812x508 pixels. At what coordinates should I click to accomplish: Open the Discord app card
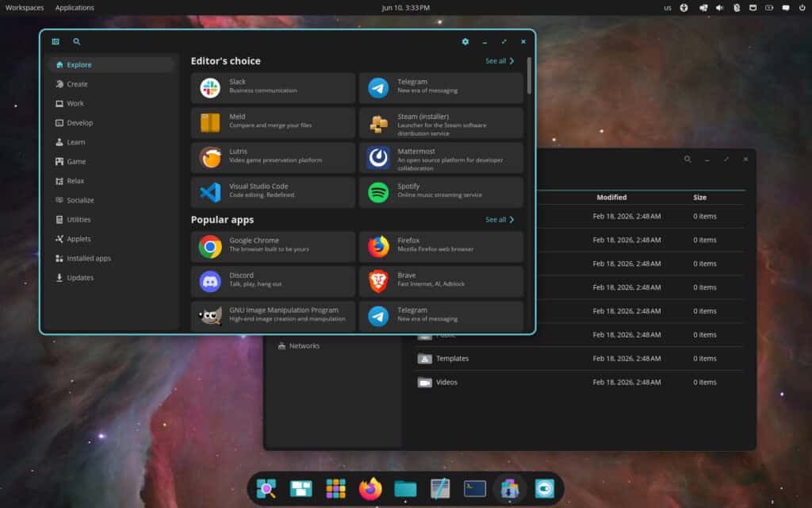click(x=273, y=282)
